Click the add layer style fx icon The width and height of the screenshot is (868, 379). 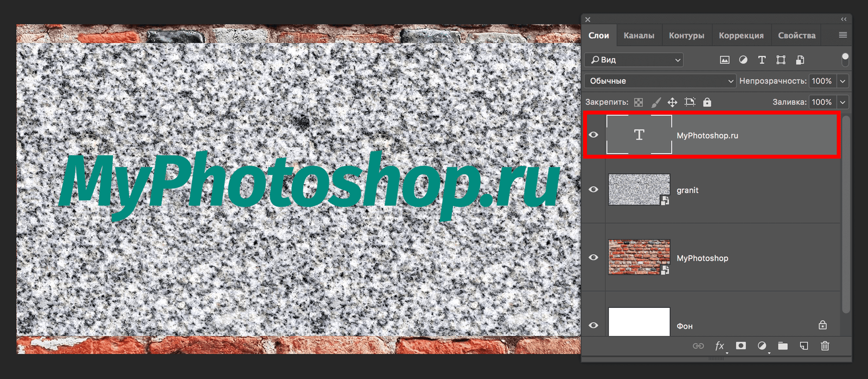point(719,346)
